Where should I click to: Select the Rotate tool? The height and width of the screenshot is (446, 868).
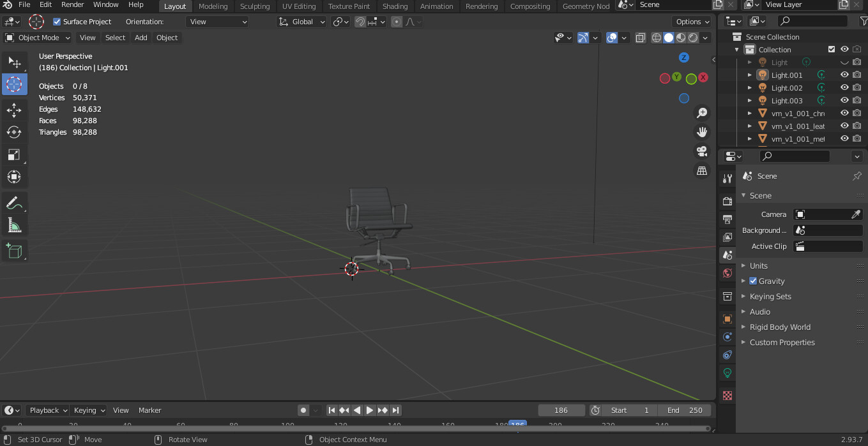pos(15,132)
